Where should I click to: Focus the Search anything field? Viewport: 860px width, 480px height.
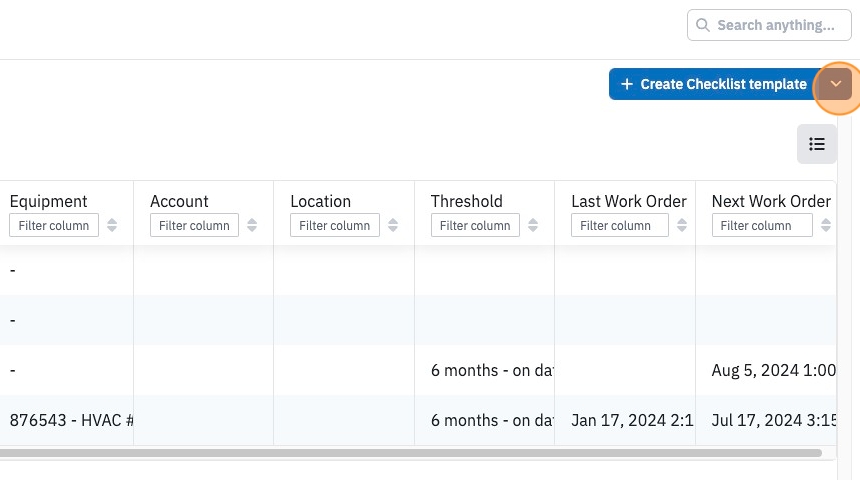769,25
